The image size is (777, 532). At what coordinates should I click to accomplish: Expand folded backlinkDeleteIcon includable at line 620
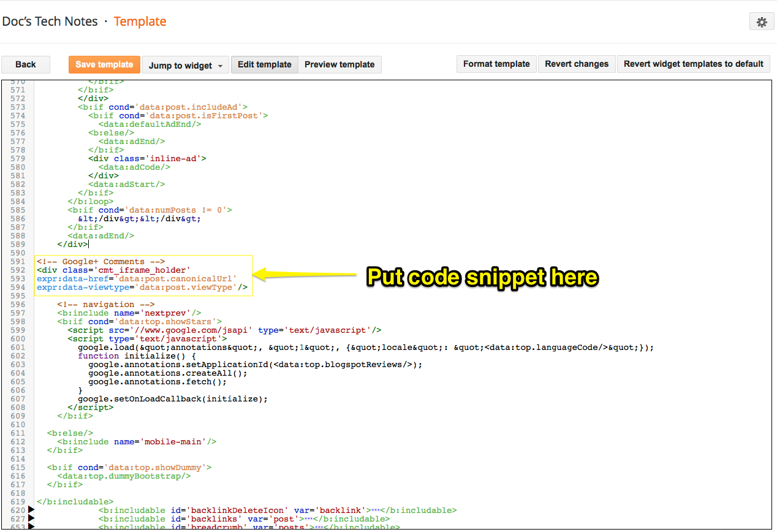click(x=31, y=510)
